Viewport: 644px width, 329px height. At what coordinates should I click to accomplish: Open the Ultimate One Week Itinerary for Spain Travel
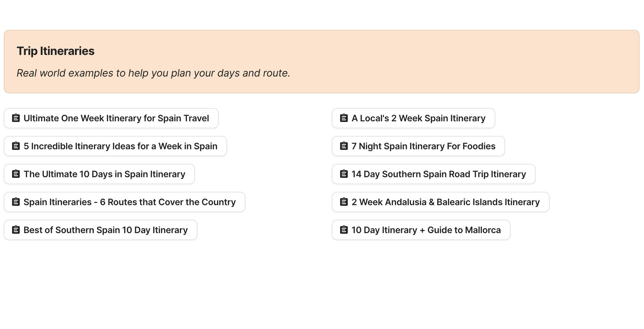pos(111,118)
